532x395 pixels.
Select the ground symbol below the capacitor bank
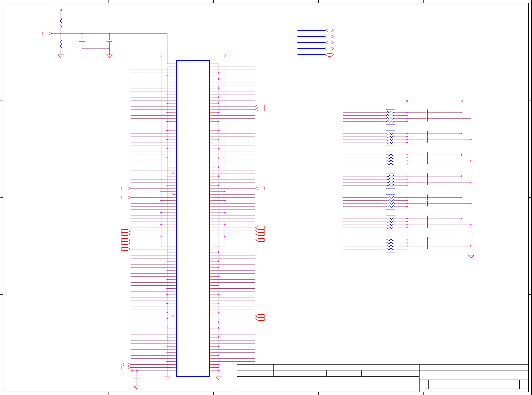(471, 256)
